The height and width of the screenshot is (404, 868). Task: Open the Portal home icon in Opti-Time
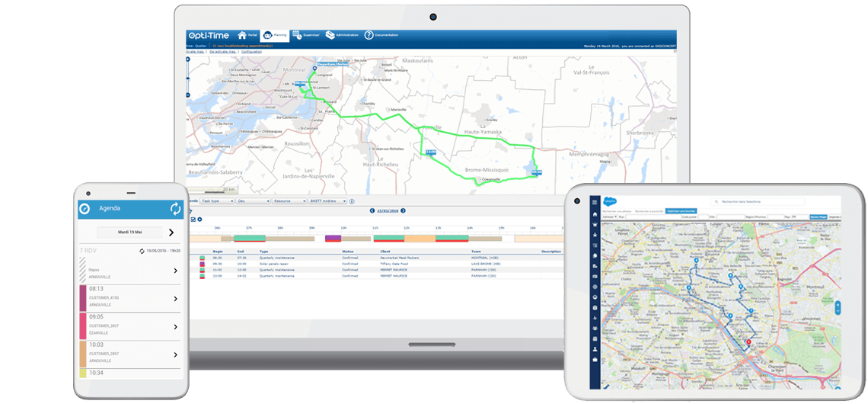tap(242, 35)
